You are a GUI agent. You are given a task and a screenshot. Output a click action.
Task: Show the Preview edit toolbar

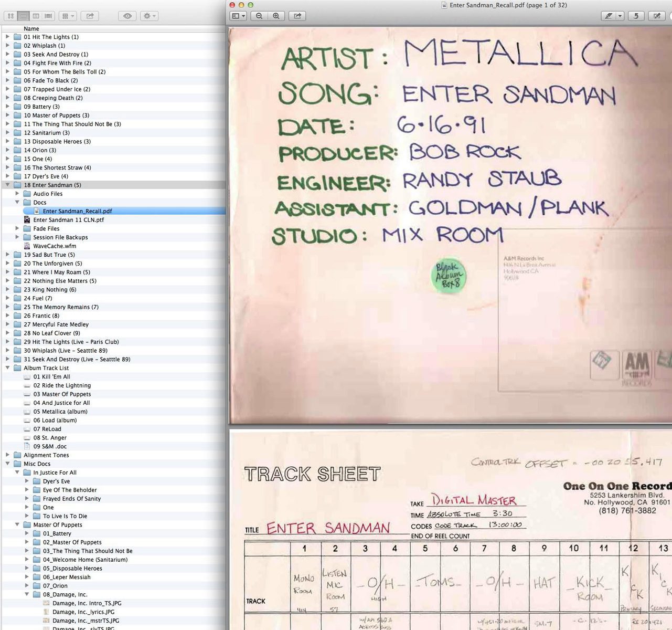click(x=656, y=16)
